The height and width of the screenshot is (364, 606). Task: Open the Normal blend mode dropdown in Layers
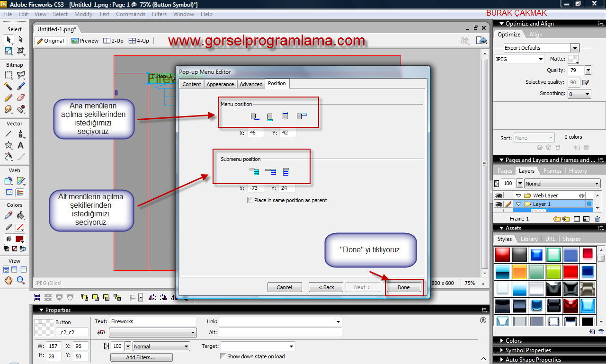click(x=596, y=184)
